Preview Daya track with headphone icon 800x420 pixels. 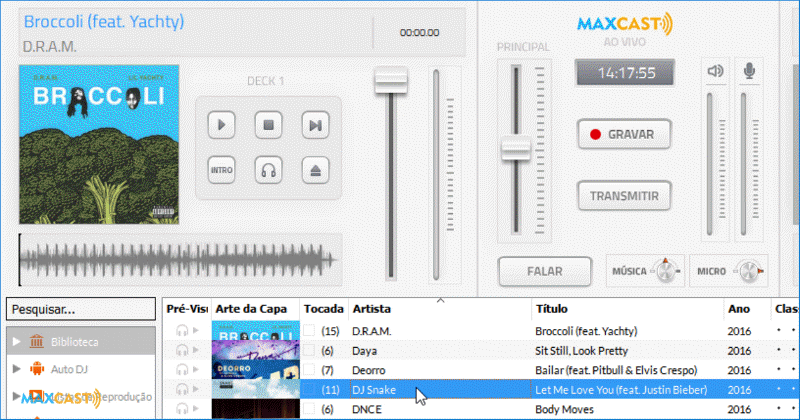[182, 350]
